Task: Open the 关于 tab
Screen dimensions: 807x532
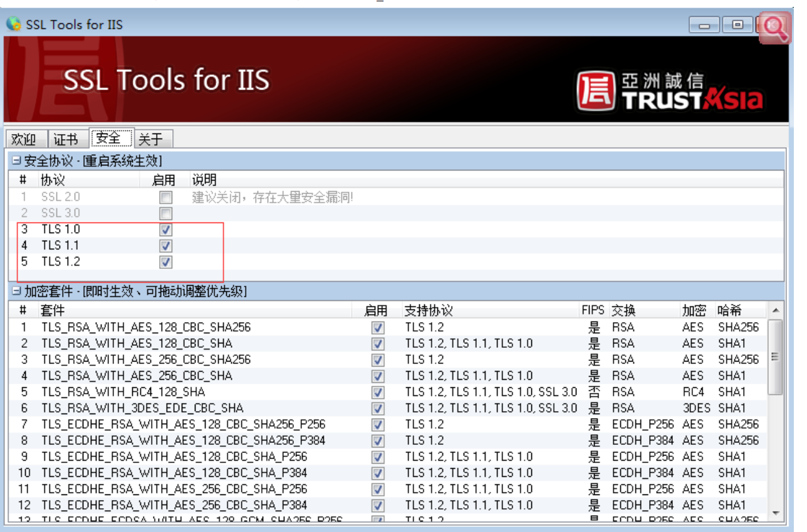Action: (150, 139)
